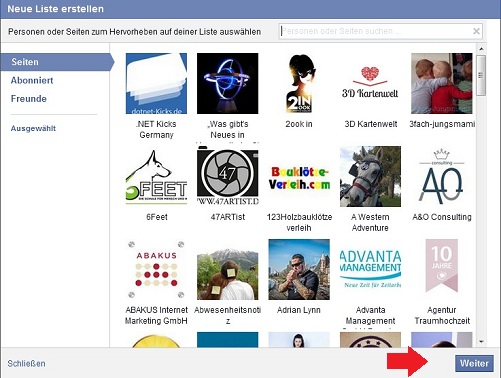
Task: Select the Adrian Lynn photo
Action: pyautogui.click(x=299, y=269)
